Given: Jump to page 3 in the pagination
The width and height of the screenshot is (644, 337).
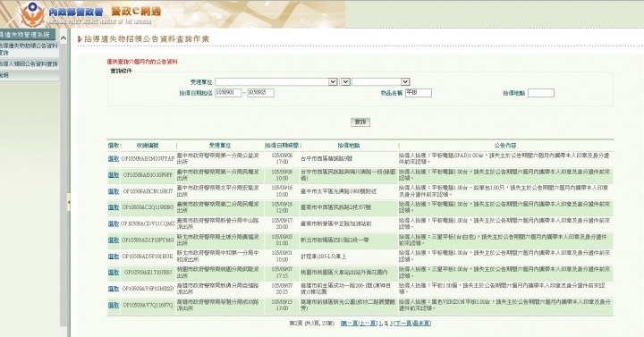Looking at the screenshot, I should coord(392,324).
